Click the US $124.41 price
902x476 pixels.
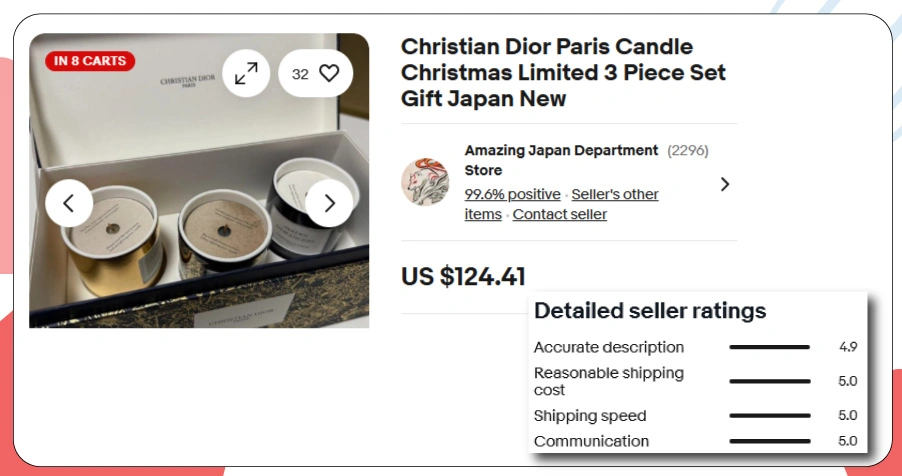click(463, 277)
